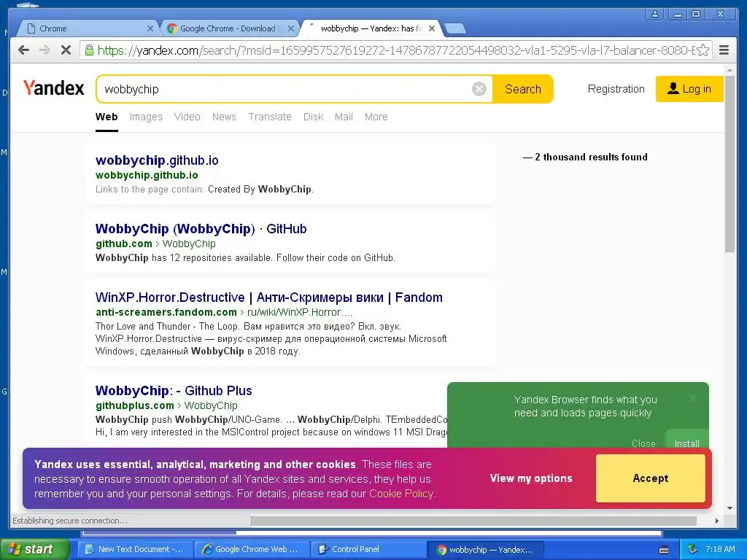Screen dimensions: 747x560
Task: Click the Log in button
Action: [689, 89]
